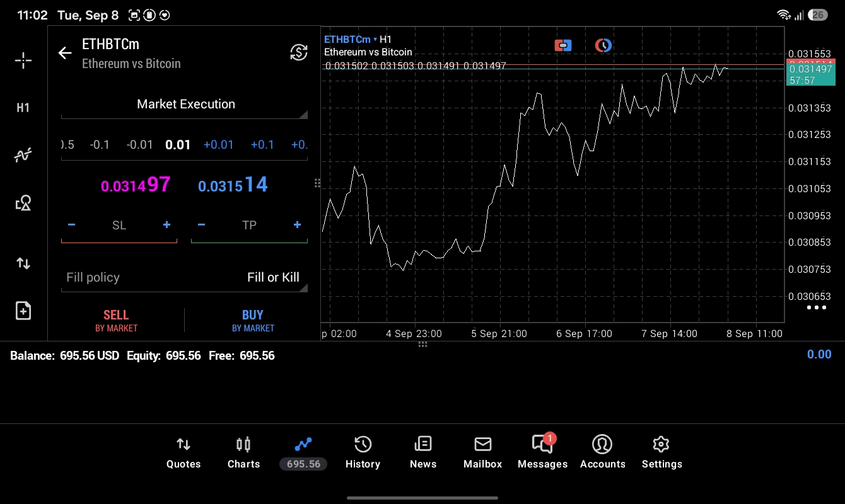Screen dimensions: 845x504
Task: Tap the panel divider drag handle dots
Action: tap(317, 183)
